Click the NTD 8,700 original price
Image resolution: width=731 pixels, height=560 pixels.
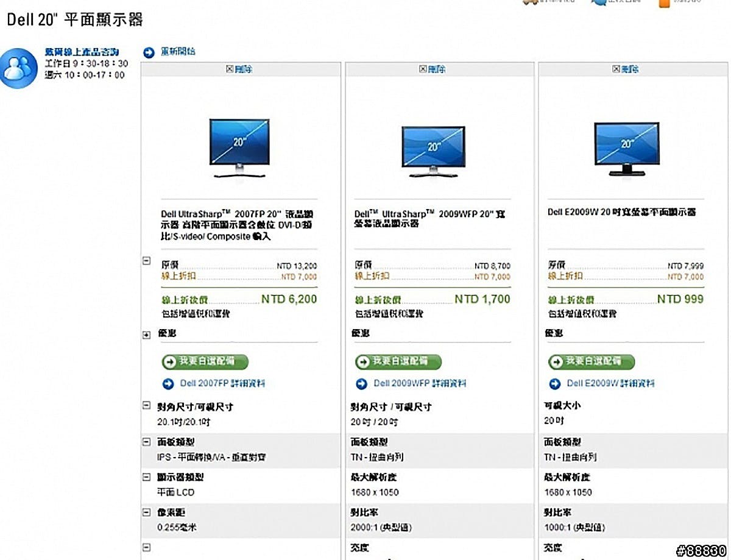(492, 266)
